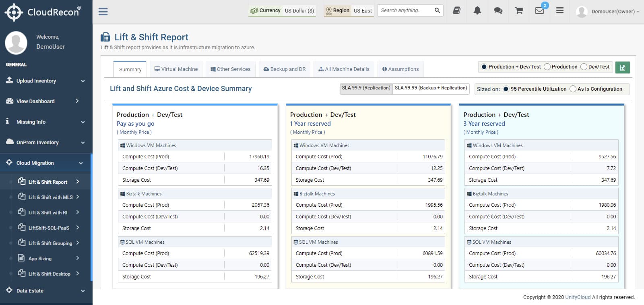Open the shopping cart icon

coord(519,10)
